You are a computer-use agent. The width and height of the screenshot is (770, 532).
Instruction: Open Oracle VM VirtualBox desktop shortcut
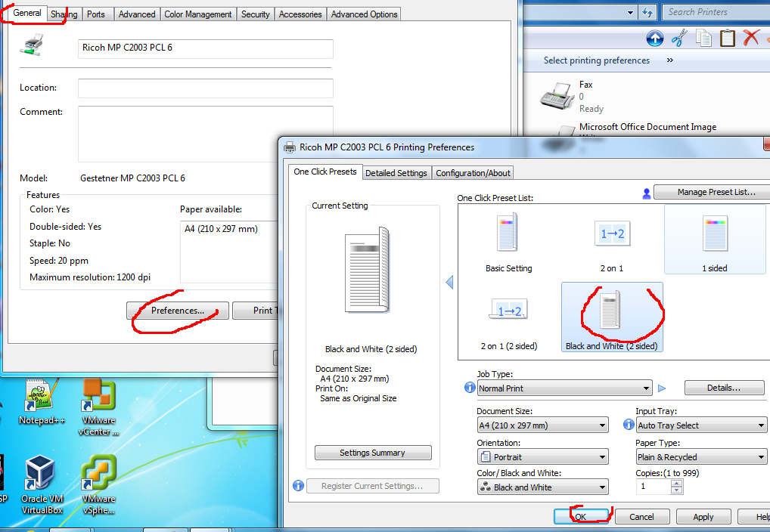coord(42,485)
